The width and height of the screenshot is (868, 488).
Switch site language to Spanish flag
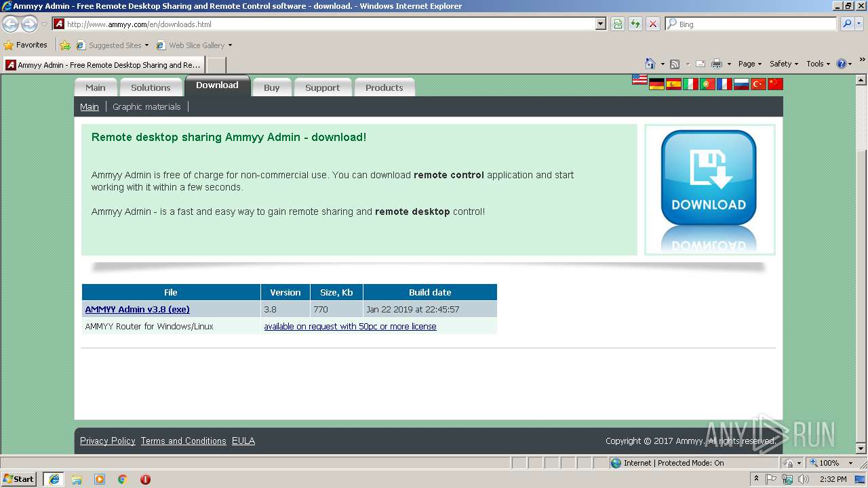(673, 84)
